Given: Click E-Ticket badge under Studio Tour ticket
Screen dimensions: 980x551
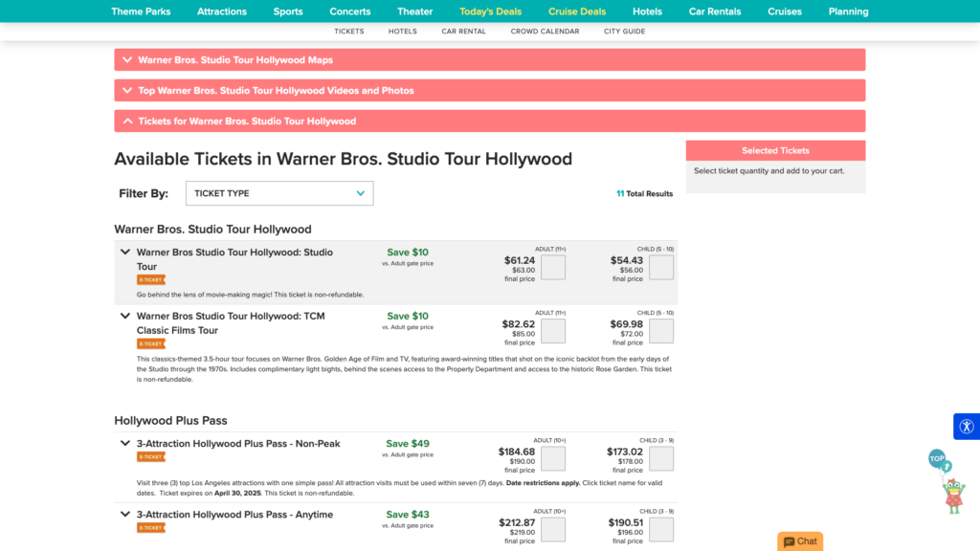Looking at the screenshot, I should pyautogui.click(x=150, y=280).
